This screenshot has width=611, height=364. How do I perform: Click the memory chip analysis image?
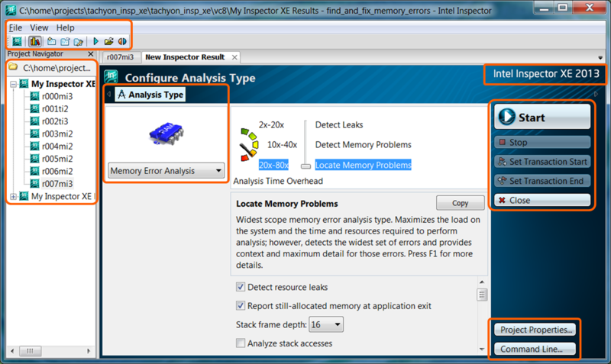point(166,134)
